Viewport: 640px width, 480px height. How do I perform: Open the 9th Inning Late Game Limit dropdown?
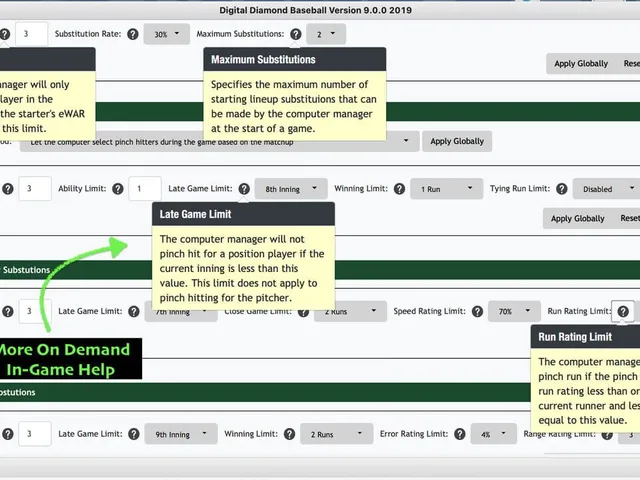[x=181, y=434]
